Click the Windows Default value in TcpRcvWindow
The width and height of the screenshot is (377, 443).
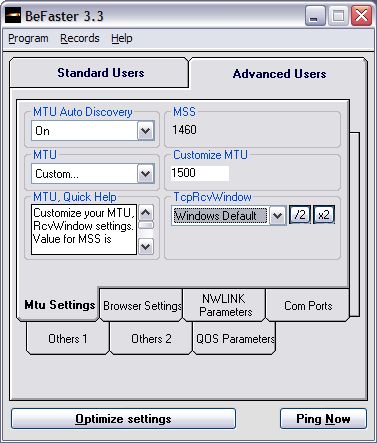pos(220,216)
